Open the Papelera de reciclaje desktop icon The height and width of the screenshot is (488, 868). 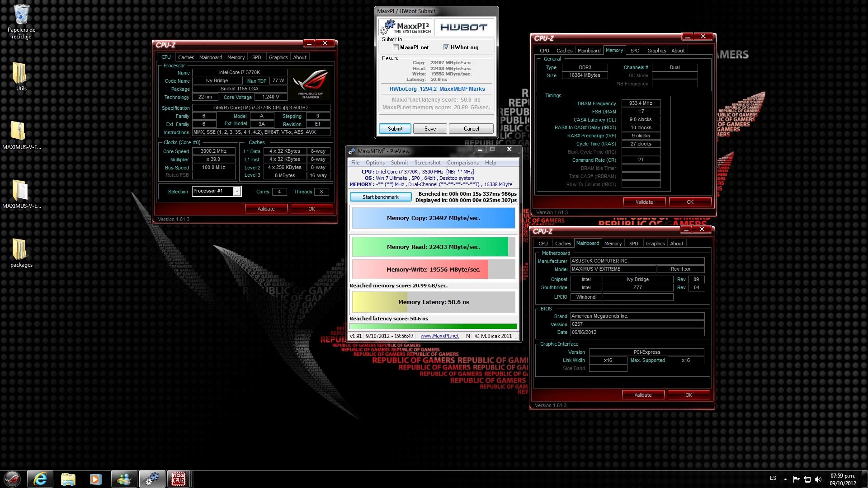click(x=21, y=22)
